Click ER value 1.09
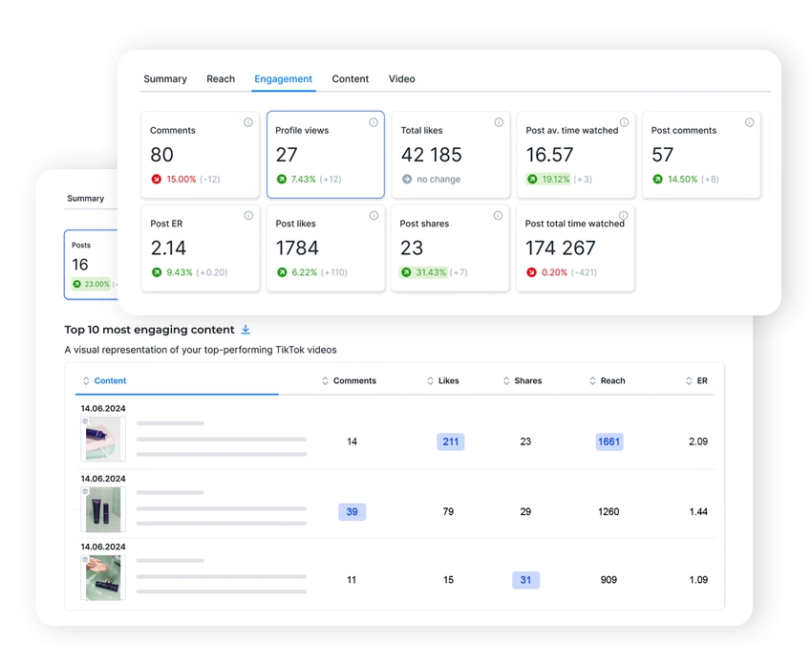The width and height of the screenshot is (812, 667). click(x=698, y=580)
